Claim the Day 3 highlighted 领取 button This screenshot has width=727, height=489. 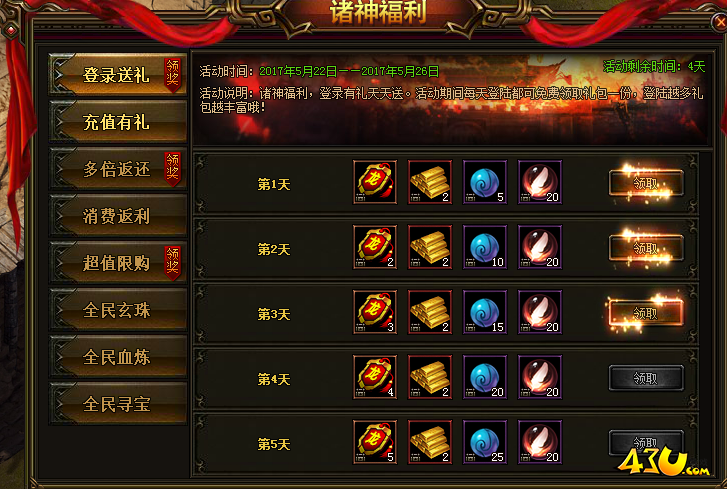646,313
